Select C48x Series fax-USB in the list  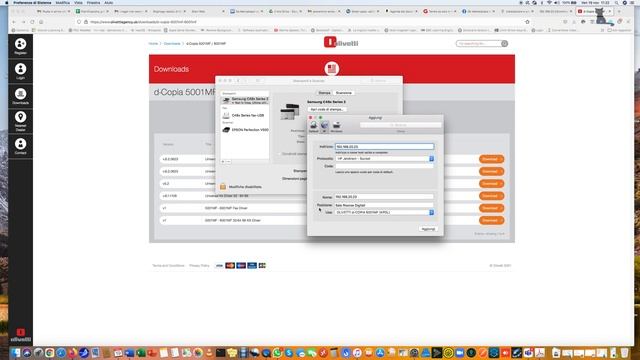(x=245, y=116)
